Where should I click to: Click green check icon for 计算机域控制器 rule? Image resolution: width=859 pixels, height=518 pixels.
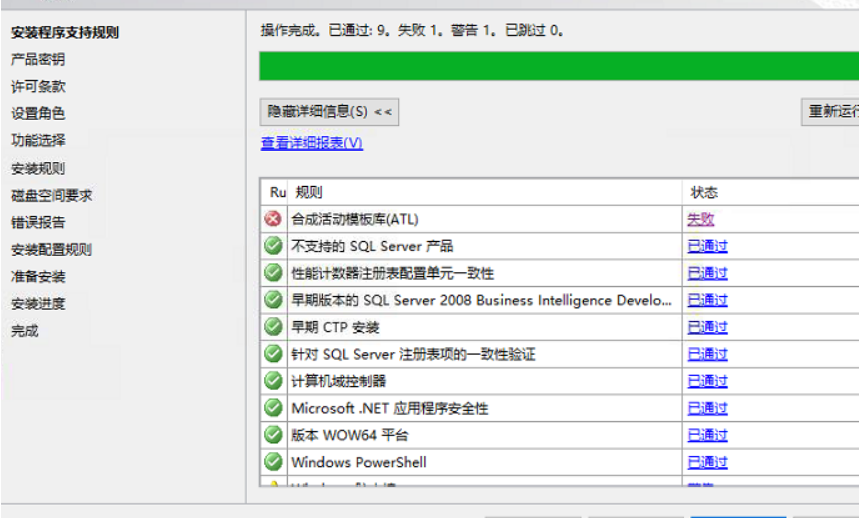273,381
